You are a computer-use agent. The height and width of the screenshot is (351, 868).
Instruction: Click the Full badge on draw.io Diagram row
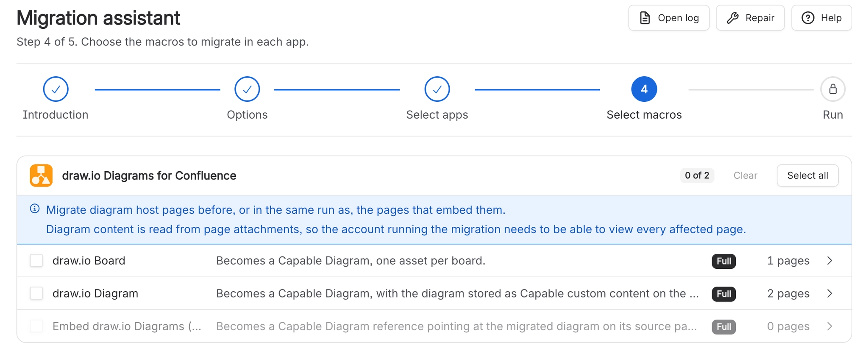724,294
